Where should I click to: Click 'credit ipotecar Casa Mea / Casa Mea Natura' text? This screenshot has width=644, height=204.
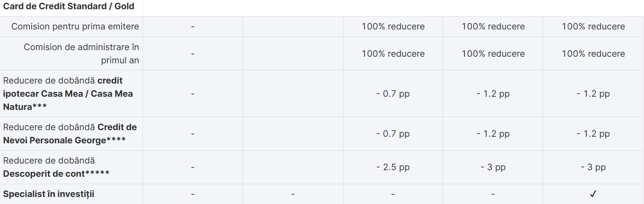tap(68, 94)
